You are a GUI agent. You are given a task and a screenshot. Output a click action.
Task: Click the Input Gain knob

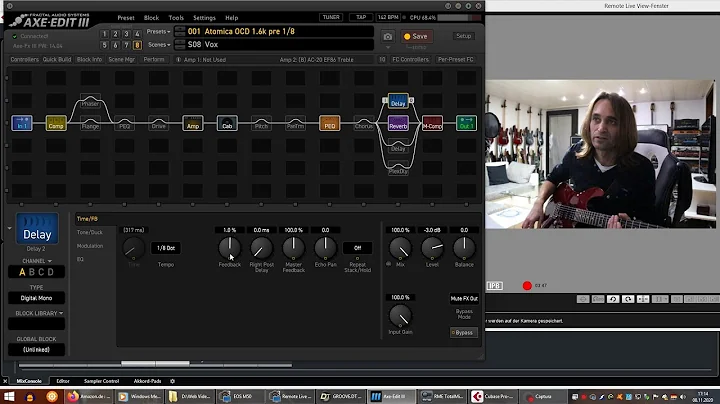(x=400, y=316)
